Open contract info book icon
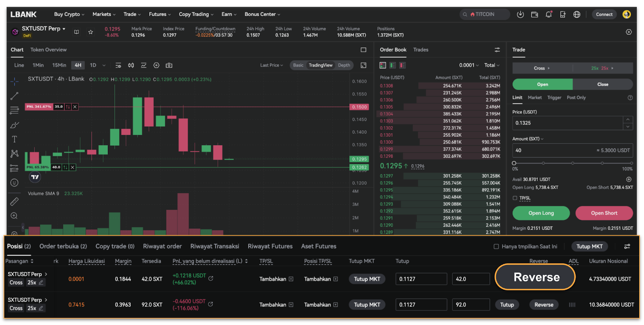This screenshot has height=325, width=644. (x=76, y=32)
